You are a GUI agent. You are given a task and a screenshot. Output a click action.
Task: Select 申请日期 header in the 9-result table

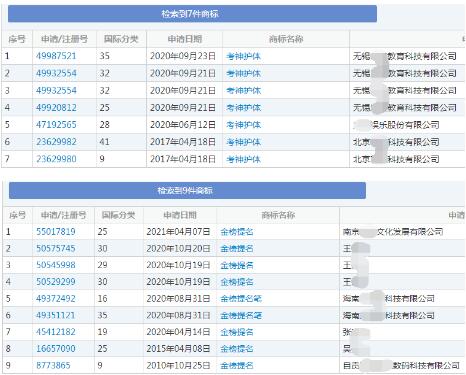click(x=180, y=215)
